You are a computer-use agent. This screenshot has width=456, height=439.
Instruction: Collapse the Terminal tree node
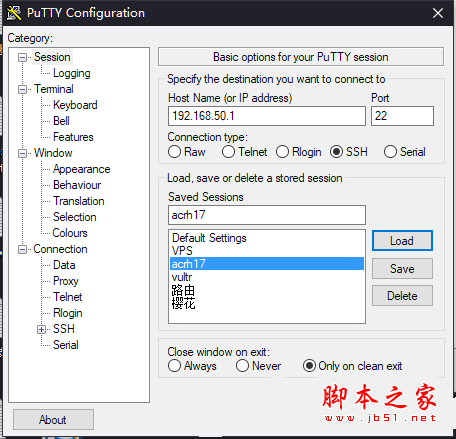[22, 89]
